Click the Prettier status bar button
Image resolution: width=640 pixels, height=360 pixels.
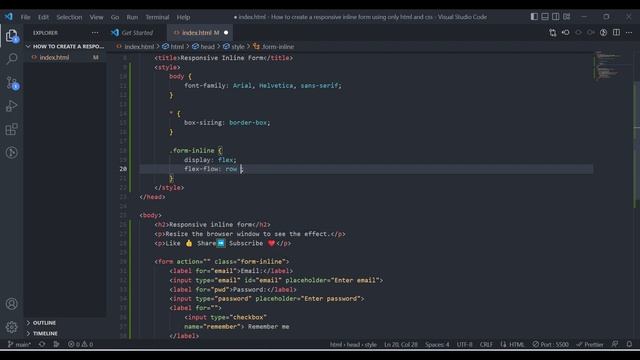(589, 344)
